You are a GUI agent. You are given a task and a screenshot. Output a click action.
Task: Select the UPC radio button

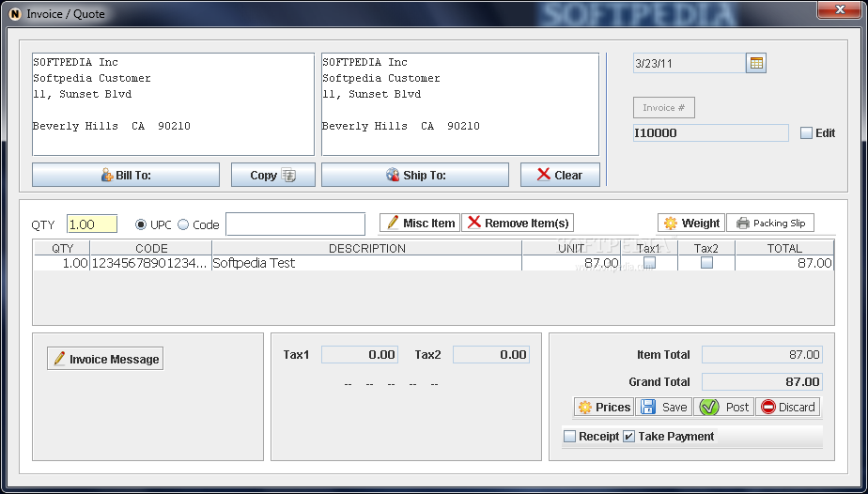(x=141, y=224)
